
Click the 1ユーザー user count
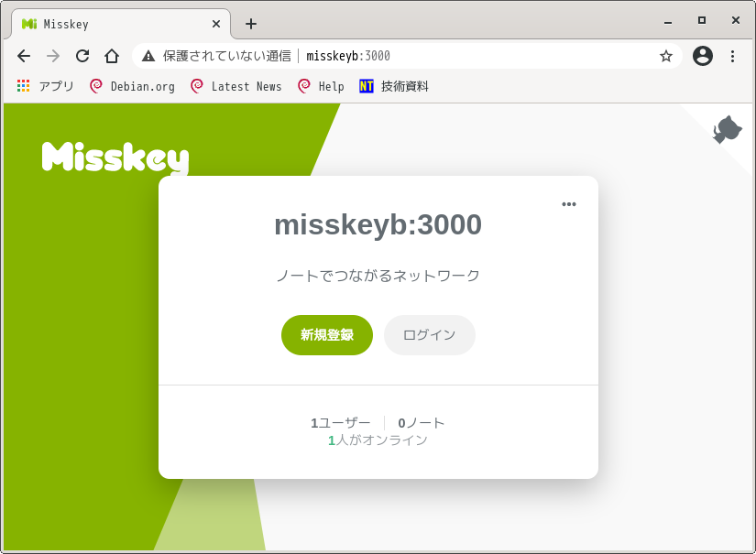coord(340,423)
